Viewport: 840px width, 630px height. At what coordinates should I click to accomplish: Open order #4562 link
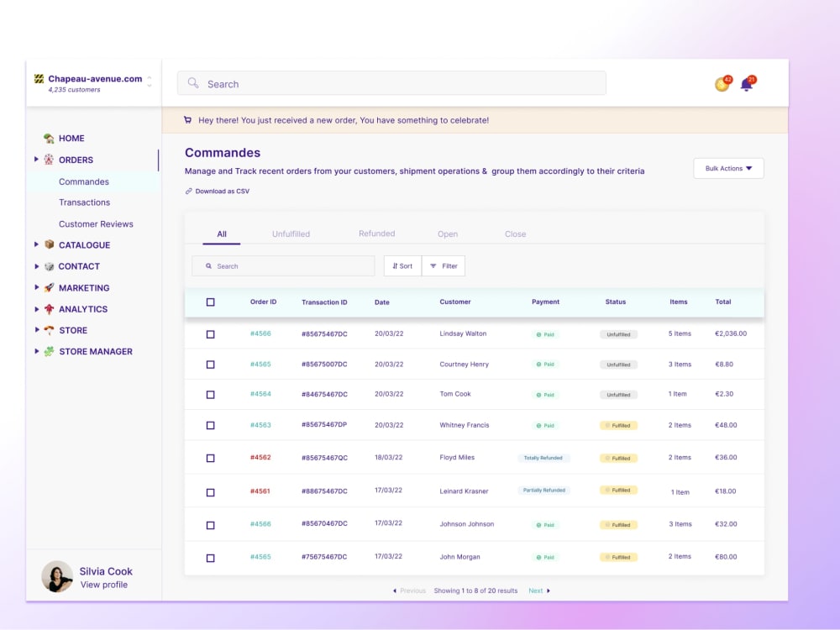pos(260,458)
